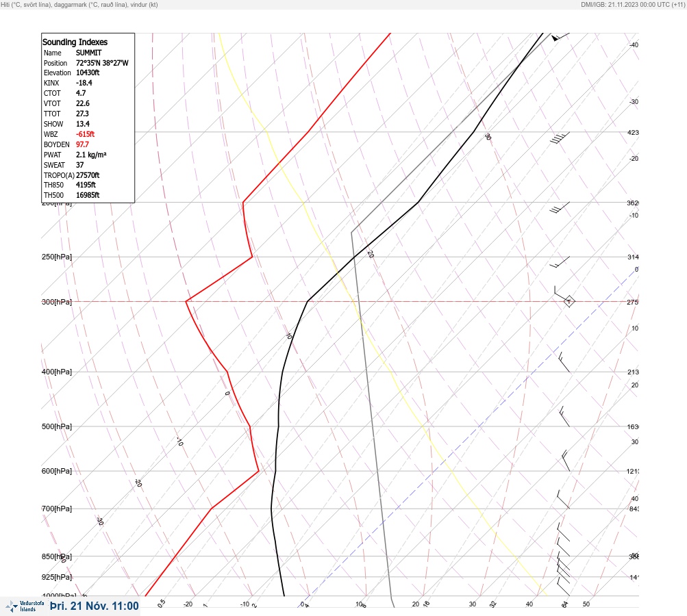The width and height of the screenshot is (687, 616).
Task: Click the TH850 value 4195ft
Action: pyautogui.click(x=86, y=185)
